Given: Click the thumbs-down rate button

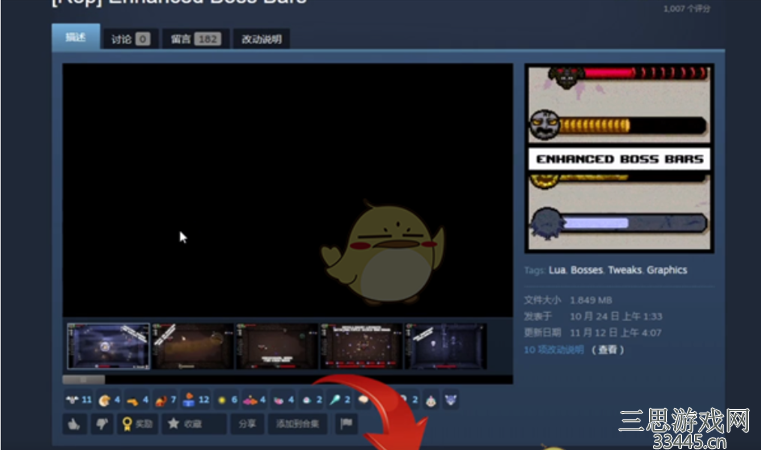Looking at the screenshot, I should tap(102, 424).
